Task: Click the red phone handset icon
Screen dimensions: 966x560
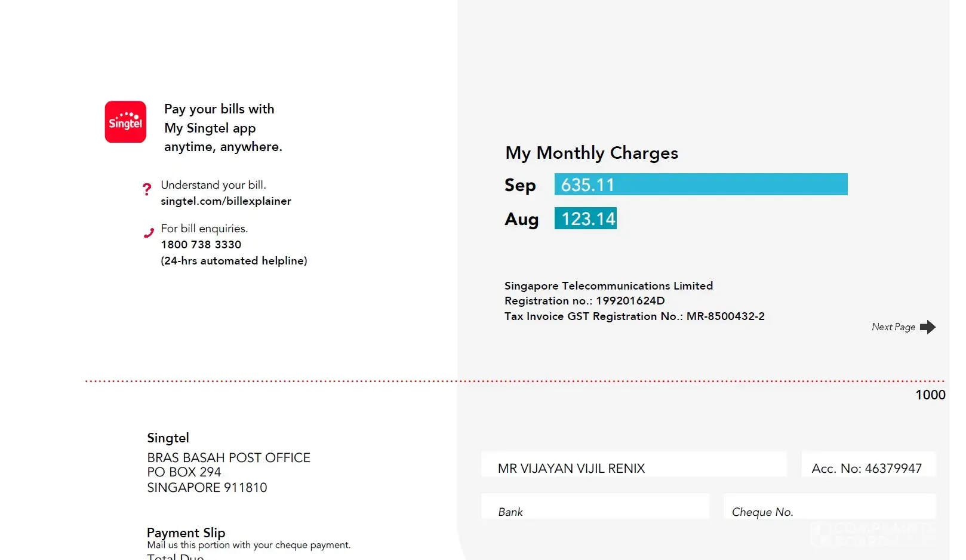Action: (x=149, y=233)
